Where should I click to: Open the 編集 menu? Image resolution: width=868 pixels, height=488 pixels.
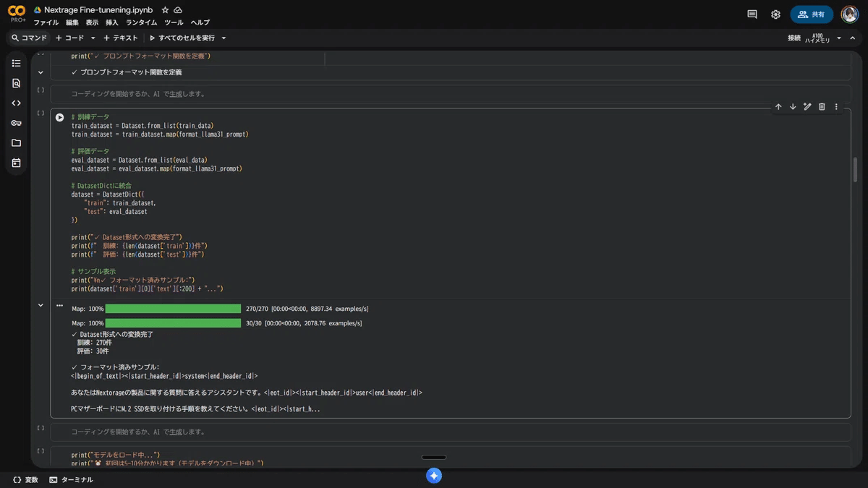pyautogui.click(x=72, y=22)
